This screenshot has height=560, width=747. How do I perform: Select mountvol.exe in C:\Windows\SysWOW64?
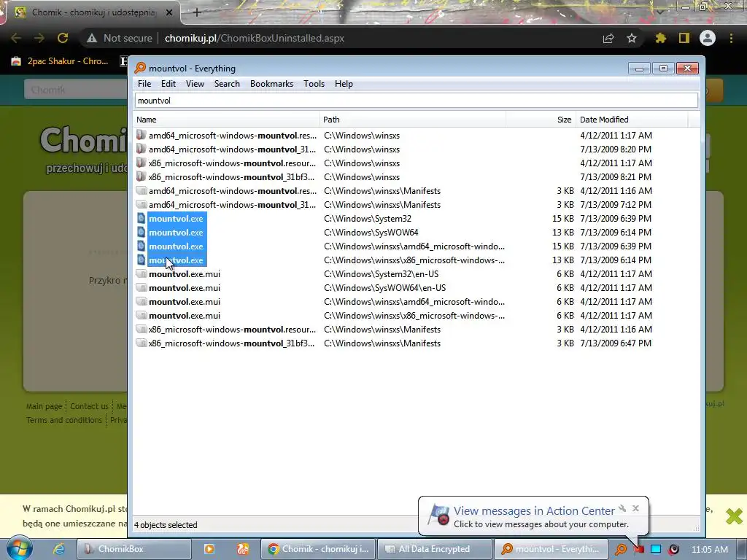pos(176,233)
